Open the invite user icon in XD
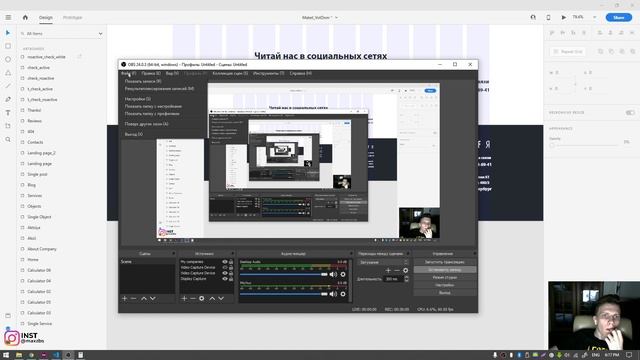Image resolution: width=640 pixels, height=360 pixels. coord(533,18)
